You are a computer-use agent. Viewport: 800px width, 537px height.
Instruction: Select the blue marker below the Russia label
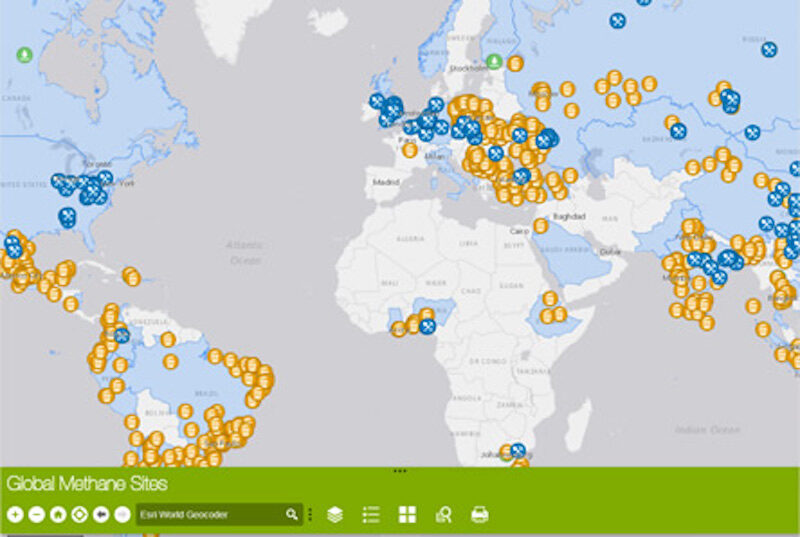769,49
